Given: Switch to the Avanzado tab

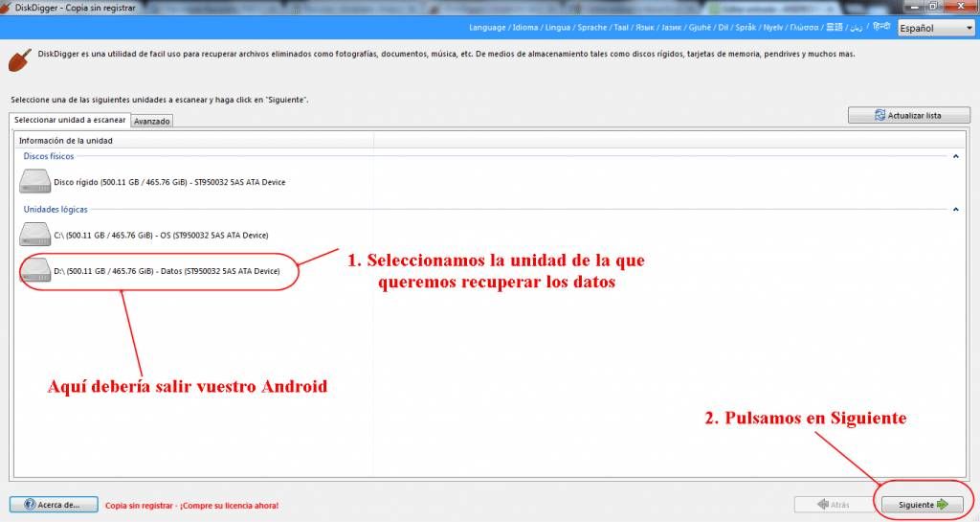Looking at the screenshot, I should point(152,122).
